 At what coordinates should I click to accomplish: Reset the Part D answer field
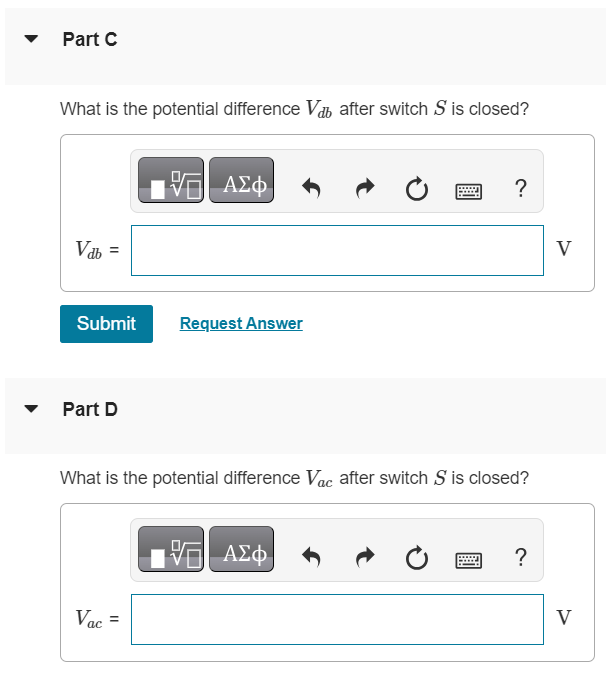[x=417, y=557]
